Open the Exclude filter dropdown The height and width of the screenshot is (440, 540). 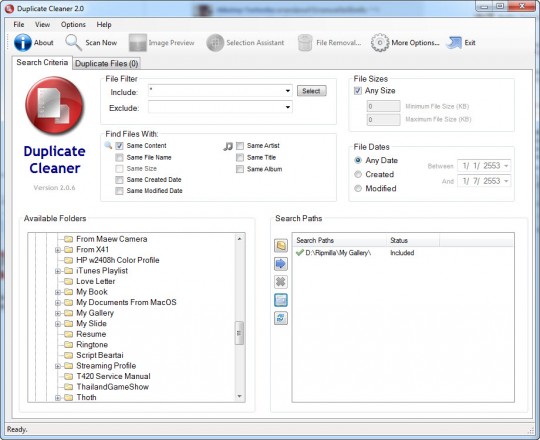point(288,107)
